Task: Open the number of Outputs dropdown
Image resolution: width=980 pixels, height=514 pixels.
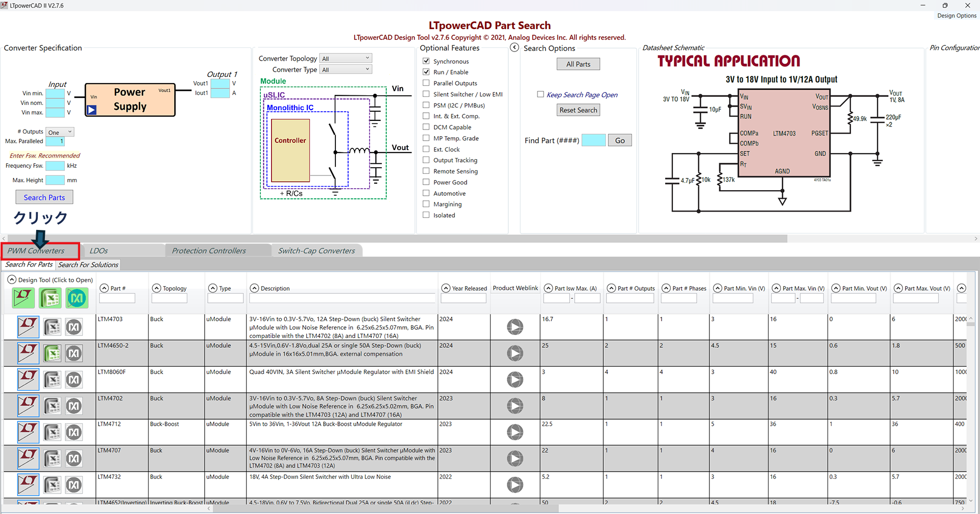Action: (x=60, y=132)
